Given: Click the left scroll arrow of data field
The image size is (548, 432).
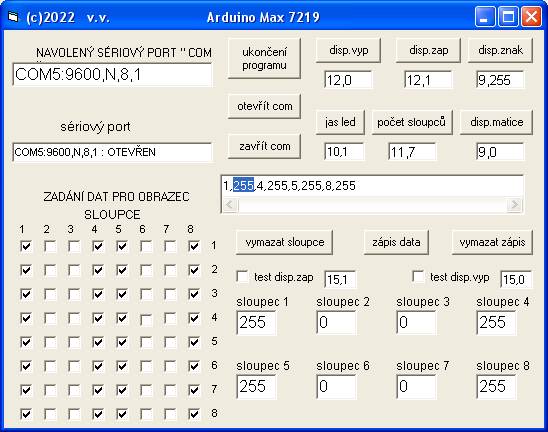Looking at the screenshot, I should (230, 204).
